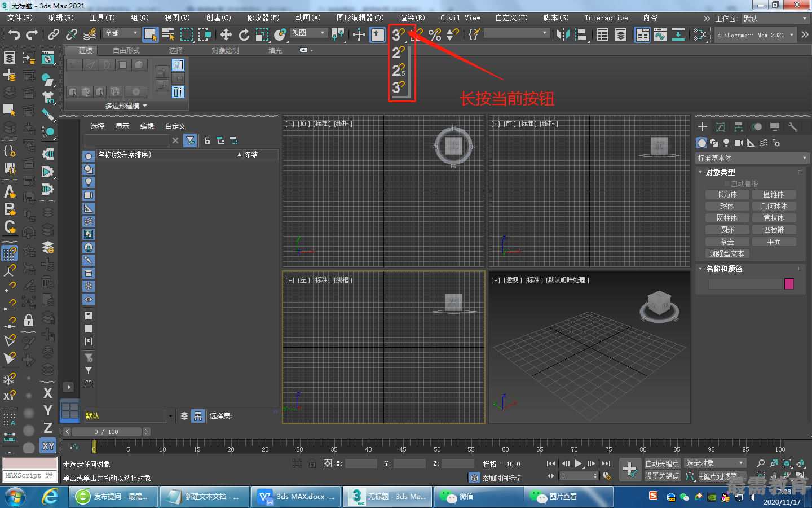
Task: Open the Schematic View icon
Action: (678, 34)
